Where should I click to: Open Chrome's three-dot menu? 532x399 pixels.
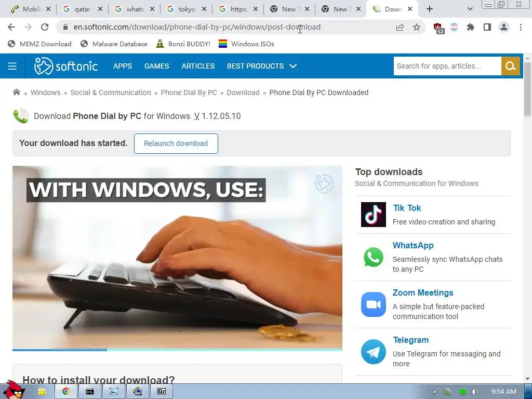pyautogui.click(x=521, y=27)
